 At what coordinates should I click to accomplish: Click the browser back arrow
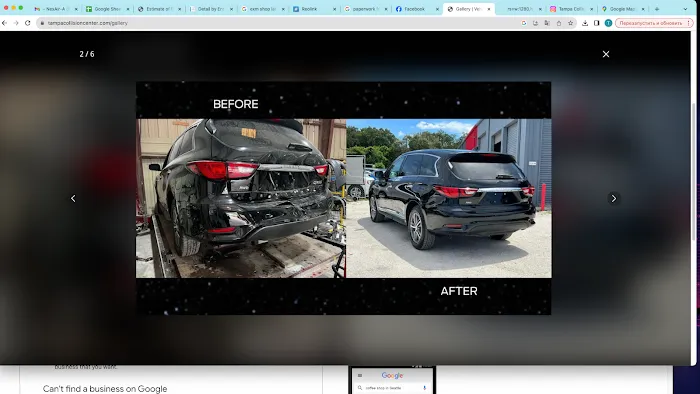click(x=4, y=23)
